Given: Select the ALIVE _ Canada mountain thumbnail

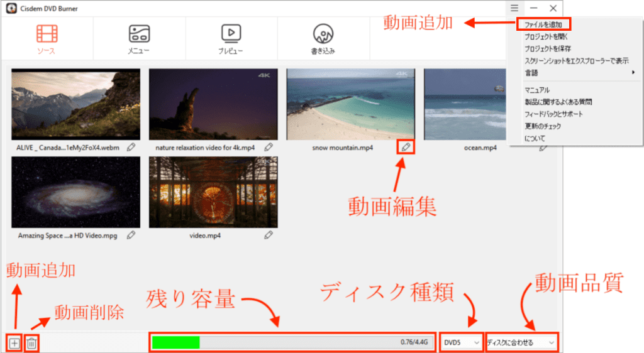Looking at the screenshot, I should [75, 104].
